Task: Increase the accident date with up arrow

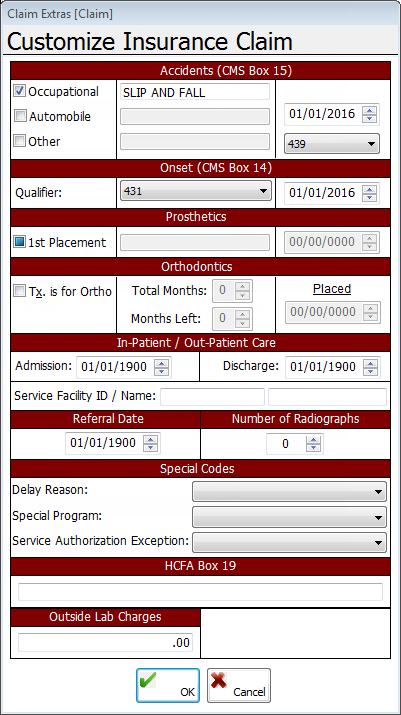Action: click(x=370, y=109)
